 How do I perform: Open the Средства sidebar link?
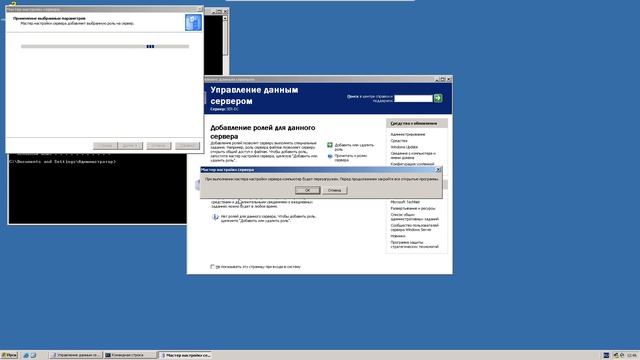(x=399, y=141)
